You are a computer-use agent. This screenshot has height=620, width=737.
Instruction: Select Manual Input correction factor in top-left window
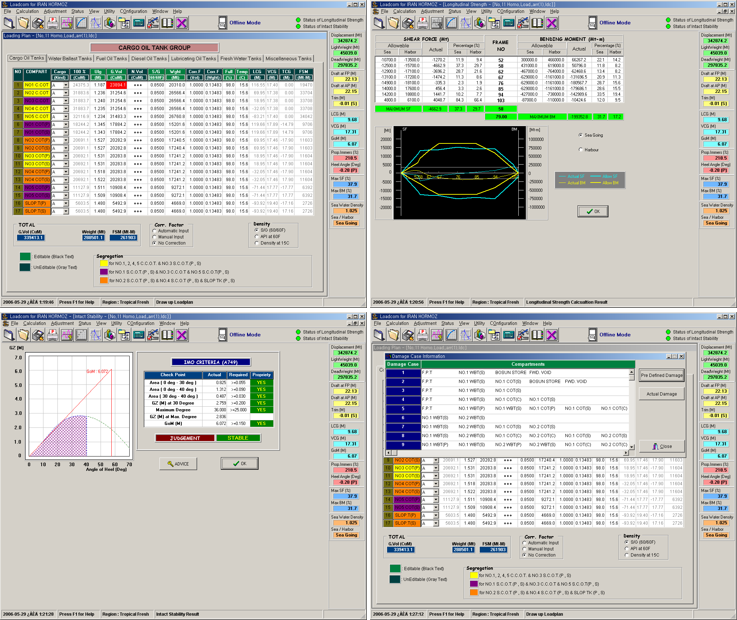pyautogui.click(x=155, y=238)
